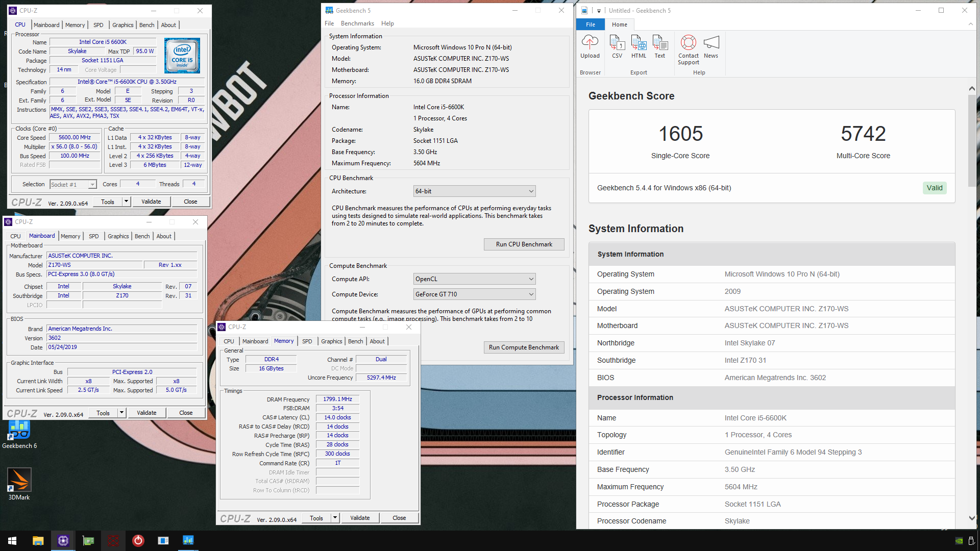Click the NVIDIA system tray icon
The width and height of the screenshot is (980, 551).
click(x=959, y=541)
